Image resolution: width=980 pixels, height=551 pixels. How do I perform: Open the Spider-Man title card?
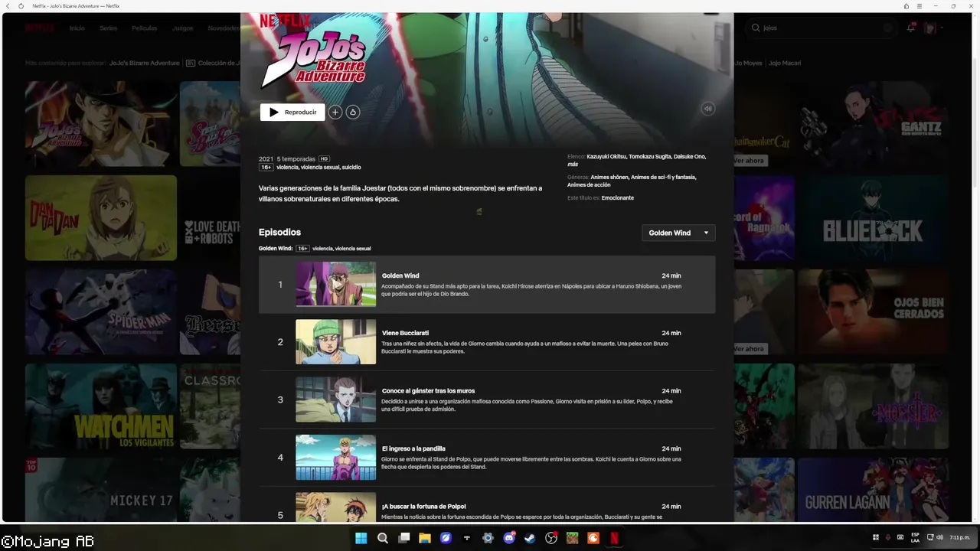(x=101, y=312)
